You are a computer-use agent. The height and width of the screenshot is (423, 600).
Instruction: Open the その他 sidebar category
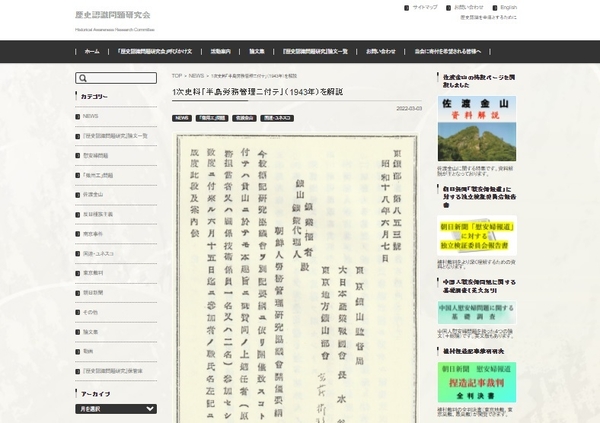pyautogui.click(x=90, y=312)
